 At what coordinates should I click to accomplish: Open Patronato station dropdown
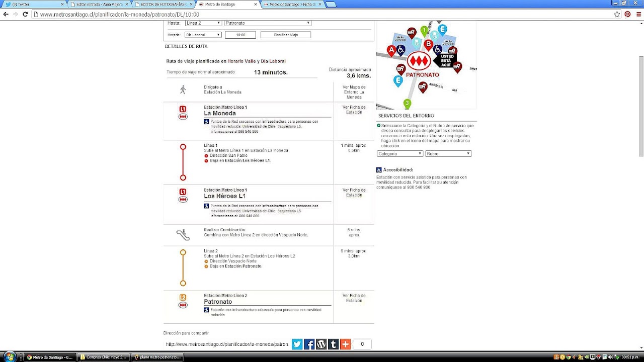point(268,23)
